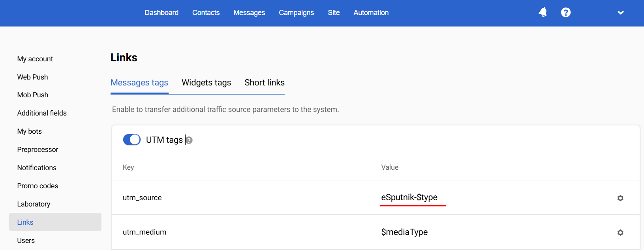The height and width of the screenshot is (250, 644).
Task: Open the gear settings for utm_source
Action: pyautogui.click(x=620, y=198)
